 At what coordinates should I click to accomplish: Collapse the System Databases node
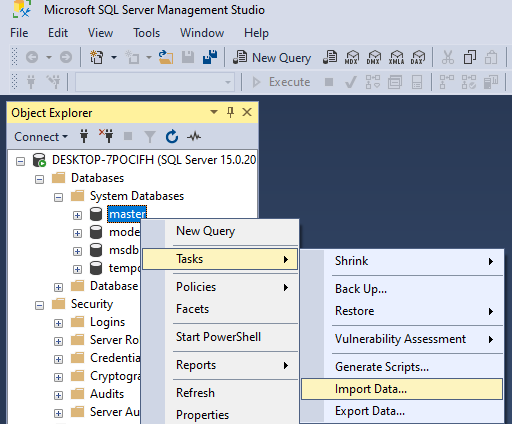[x=58, y=198]
